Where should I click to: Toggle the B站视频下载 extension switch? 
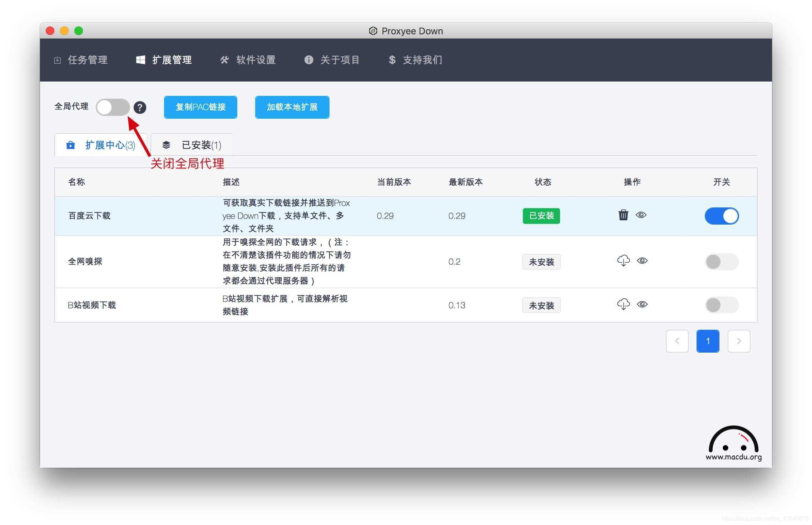coord(722,305)
